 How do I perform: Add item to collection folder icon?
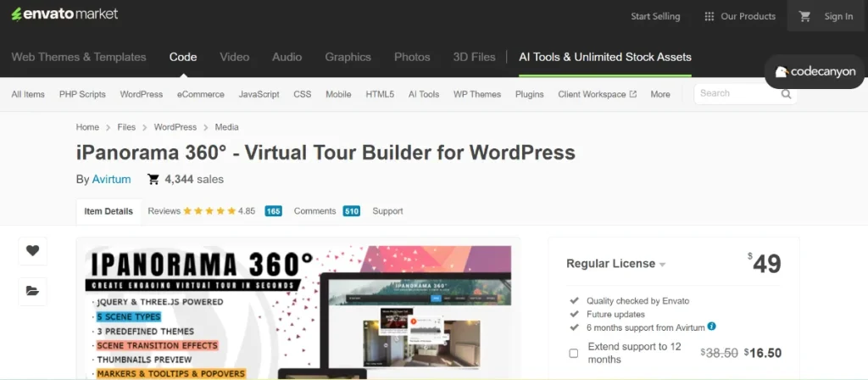click(x=33, y=292)
